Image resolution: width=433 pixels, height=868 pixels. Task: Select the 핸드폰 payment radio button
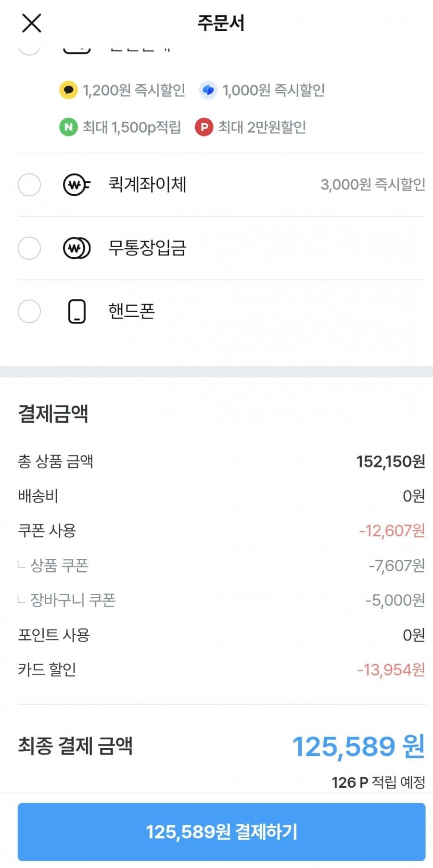click(x=29, y=312)
